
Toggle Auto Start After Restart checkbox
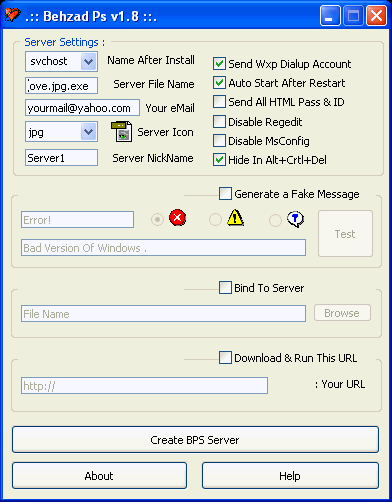(219, 83)
